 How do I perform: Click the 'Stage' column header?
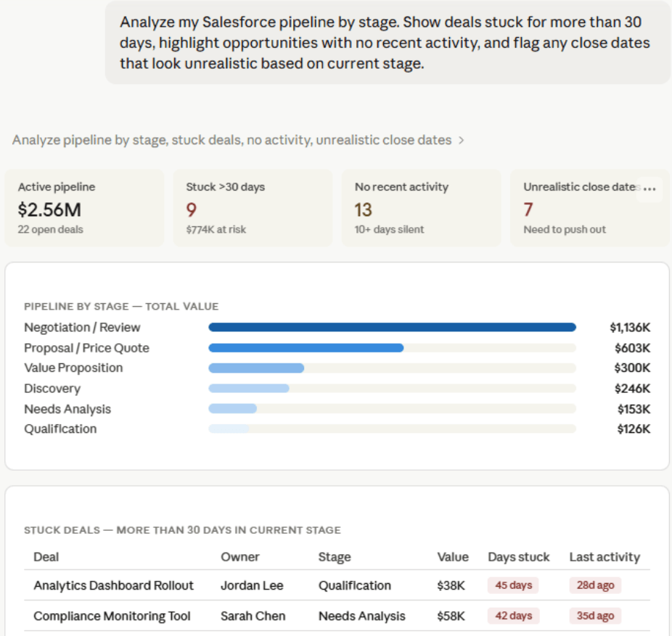coord(335,557)
